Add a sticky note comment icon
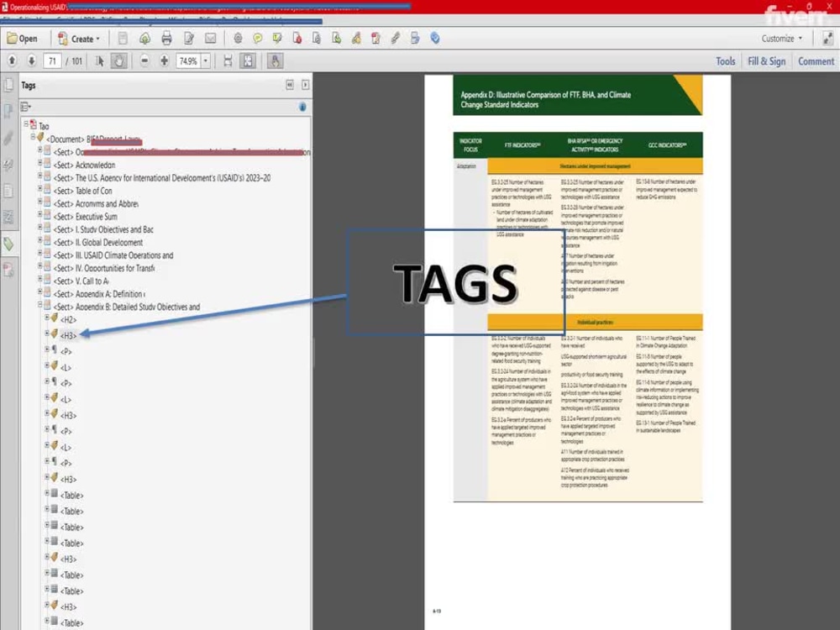840x630 pixels. click(258, 39)
